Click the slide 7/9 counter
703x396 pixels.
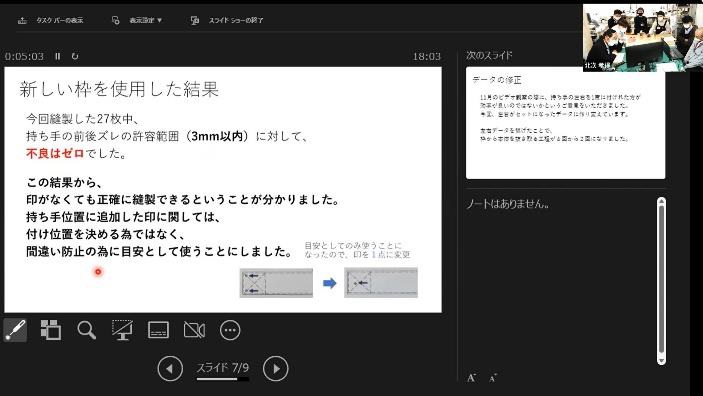click(x=223, y=368)
